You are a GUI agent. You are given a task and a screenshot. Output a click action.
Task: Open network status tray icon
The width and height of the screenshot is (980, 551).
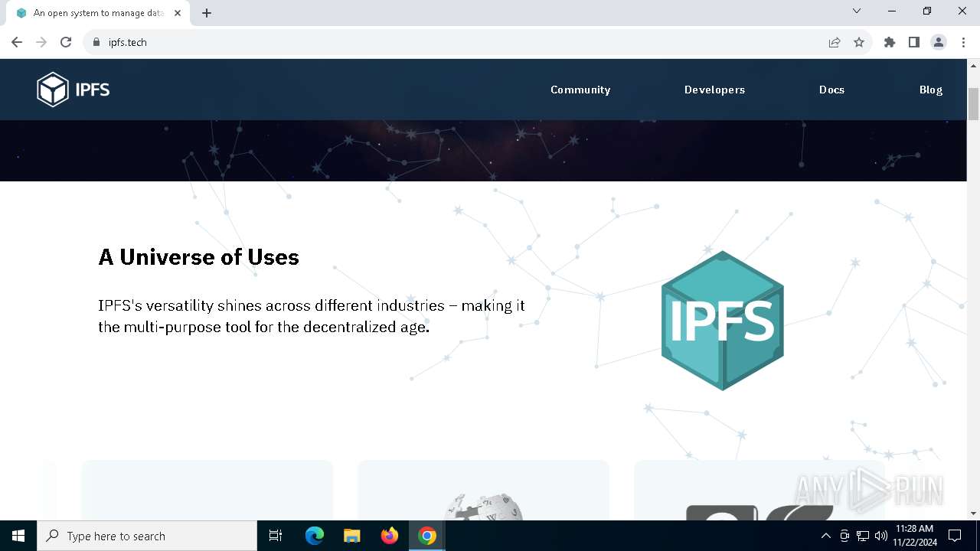[x=863, y=536]
